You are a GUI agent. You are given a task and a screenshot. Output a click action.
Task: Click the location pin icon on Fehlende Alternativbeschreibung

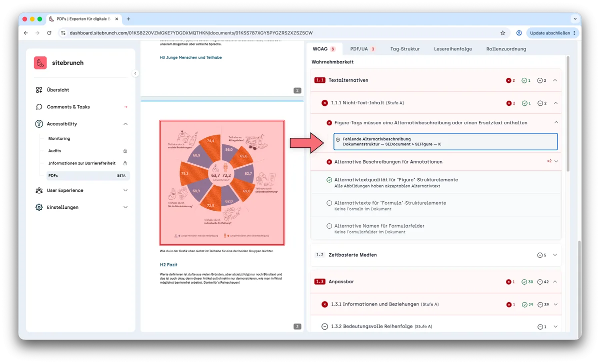point(338,140)
